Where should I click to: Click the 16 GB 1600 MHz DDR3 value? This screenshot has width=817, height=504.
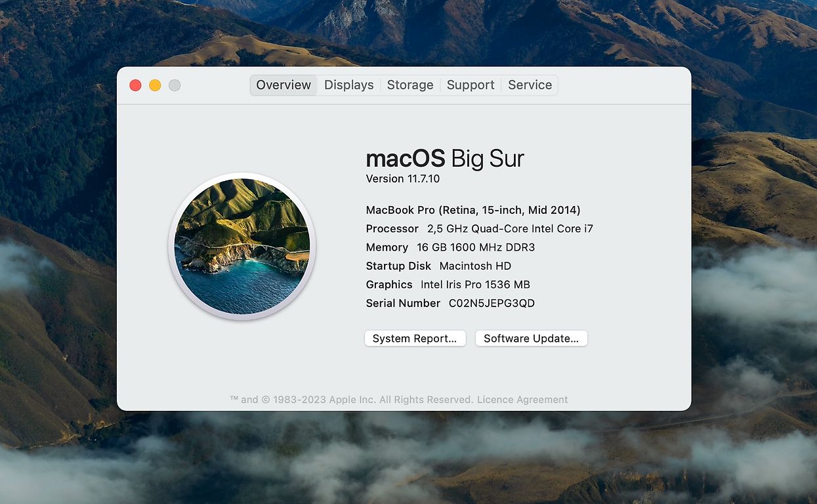[476, 247]
